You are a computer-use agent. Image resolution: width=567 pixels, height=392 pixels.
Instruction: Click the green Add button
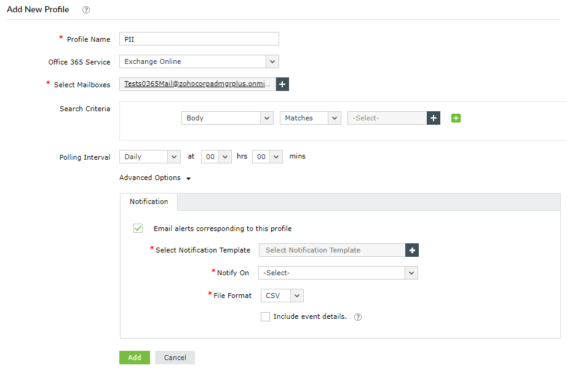coord(134,358)
